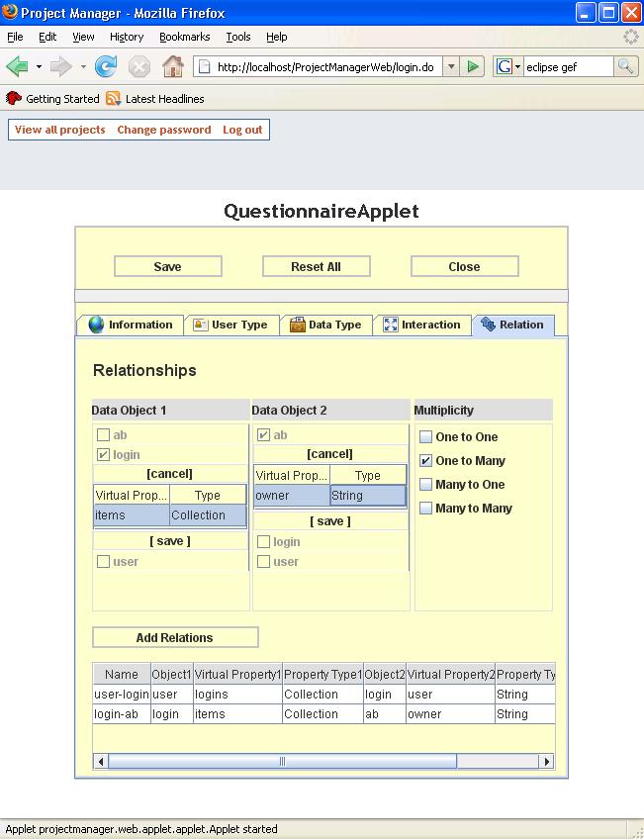
Task: Open the Edit menu
Action: tap(47, 37)
